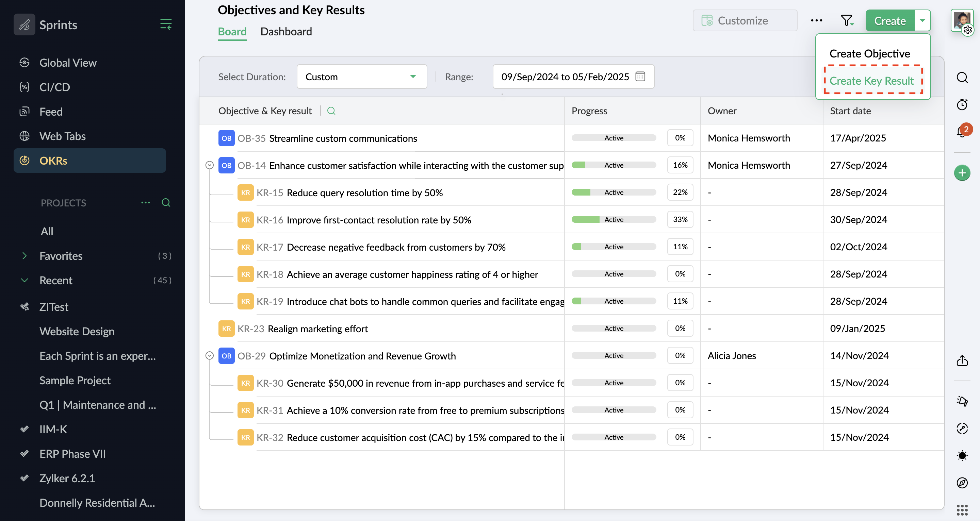Click the share/upload icon in right panel
This screenshot has height=521, width=980.
[962, 360]
